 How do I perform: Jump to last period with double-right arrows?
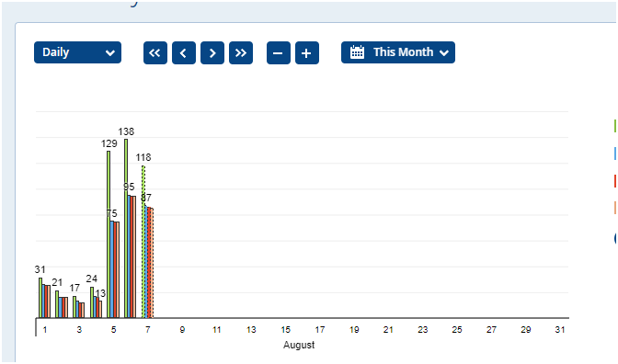241,52
